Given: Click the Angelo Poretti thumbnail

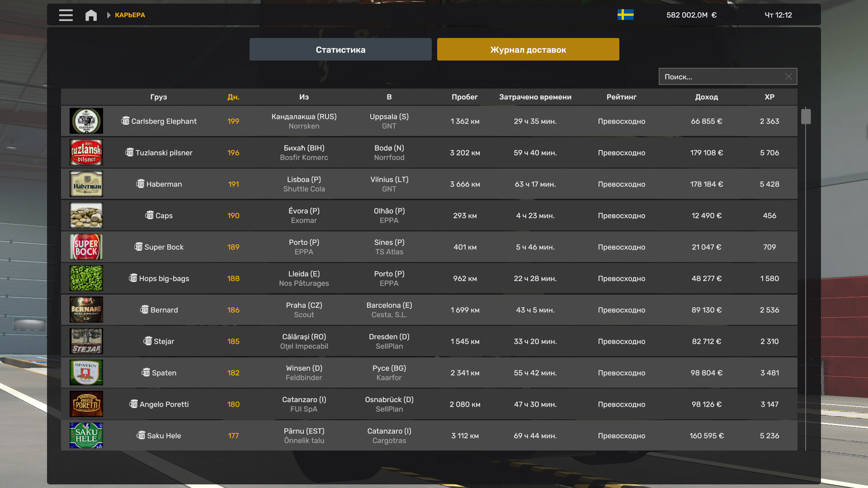Looking at the screenshot, I should point(86,404).
